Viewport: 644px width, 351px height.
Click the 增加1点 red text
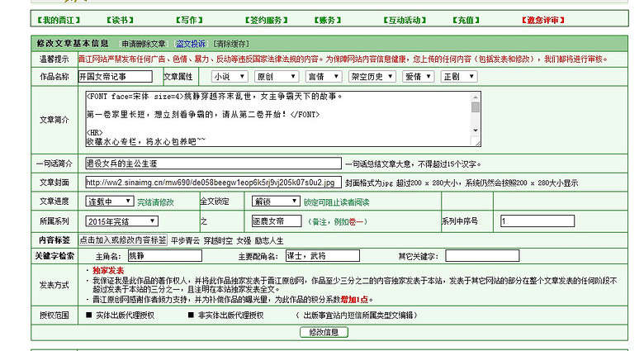pyautogui.click(x=354, y=300)
